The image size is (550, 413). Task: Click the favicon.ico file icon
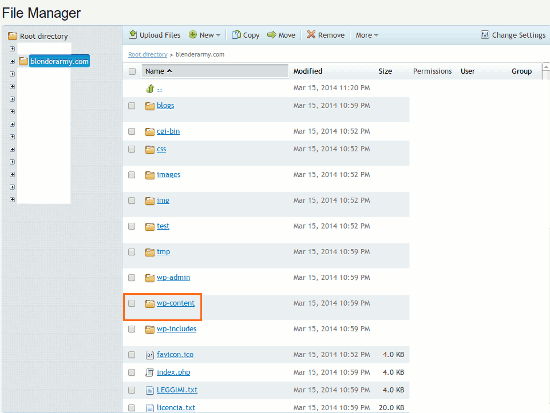(x=150, y=355)
